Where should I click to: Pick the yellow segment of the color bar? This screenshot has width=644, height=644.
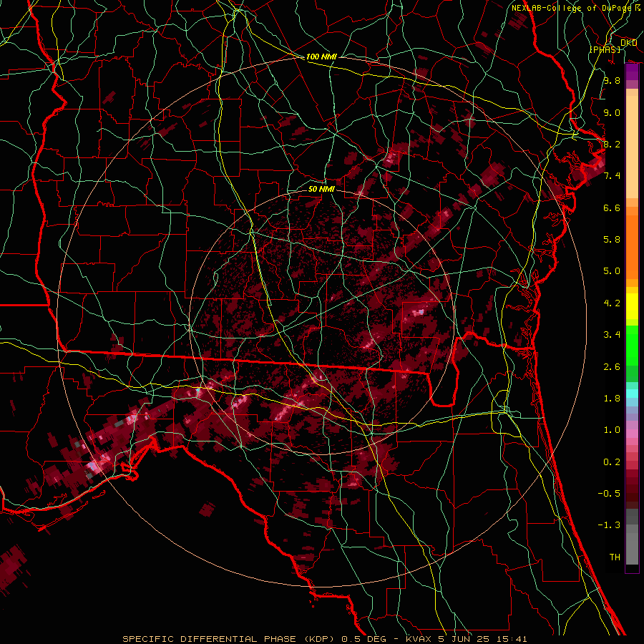(632, 306)
